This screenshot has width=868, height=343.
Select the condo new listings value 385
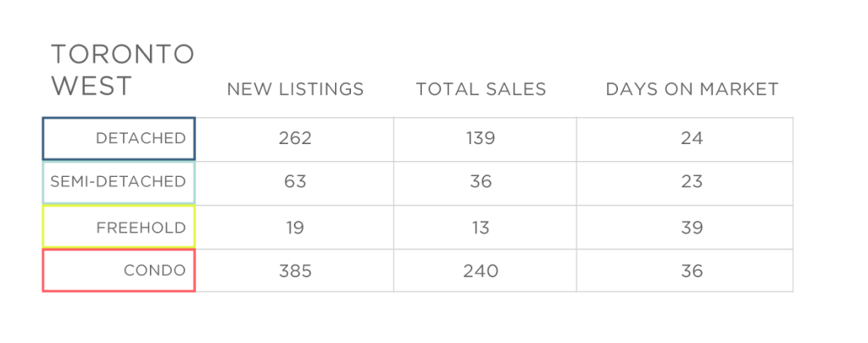[x=295, y=271]
